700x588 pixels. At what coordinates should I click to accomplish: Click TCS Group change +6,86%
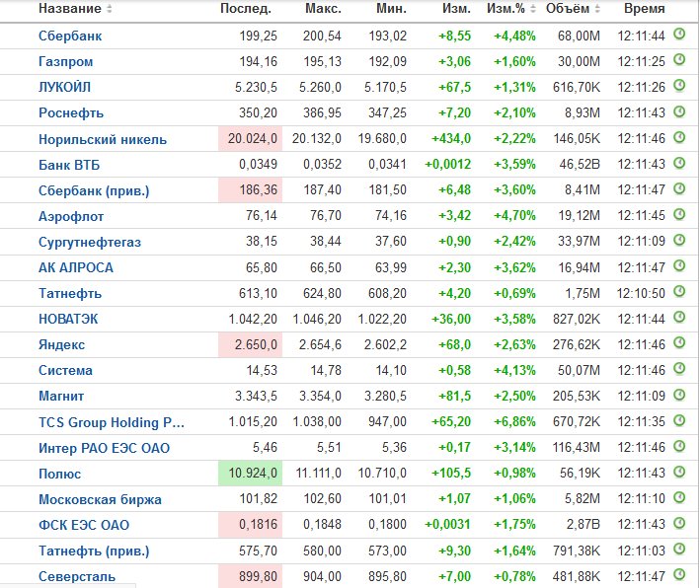pos(514,421)
